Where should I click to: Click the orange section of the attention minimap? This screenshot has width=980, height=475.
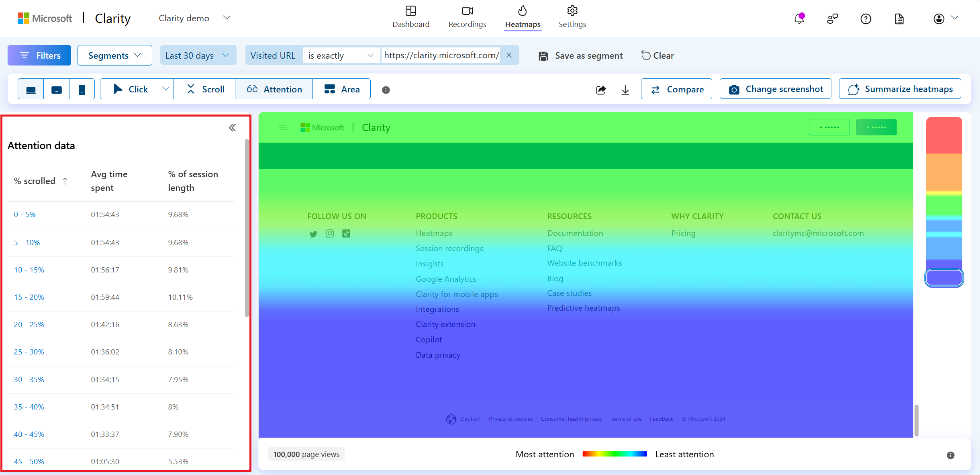[944, 172]
